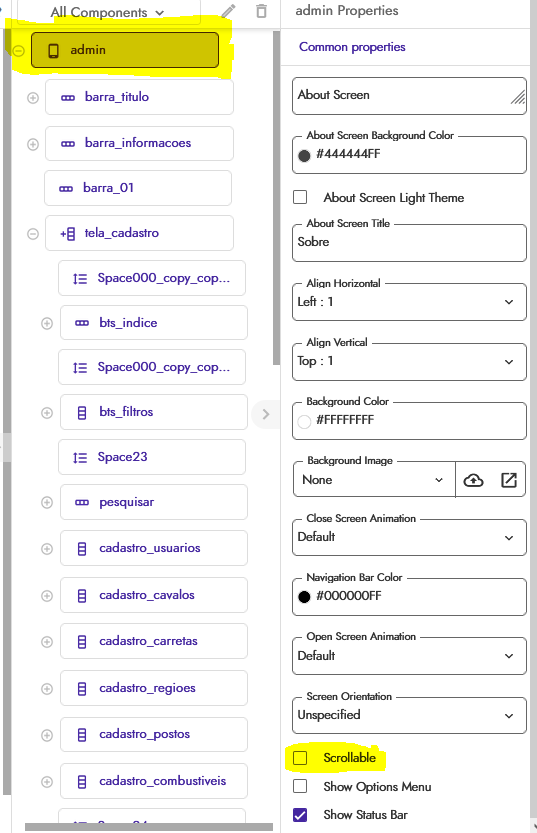Click the barra_informacoes arrangement icon
The height and width of the screenshot is (833, 537).
68,143
